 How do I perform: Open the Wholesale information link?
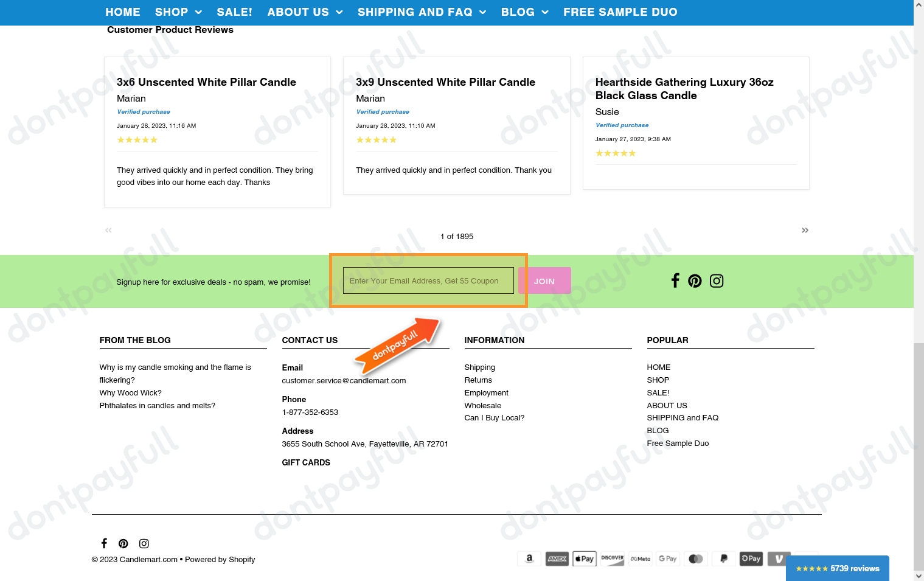(482, 406)
